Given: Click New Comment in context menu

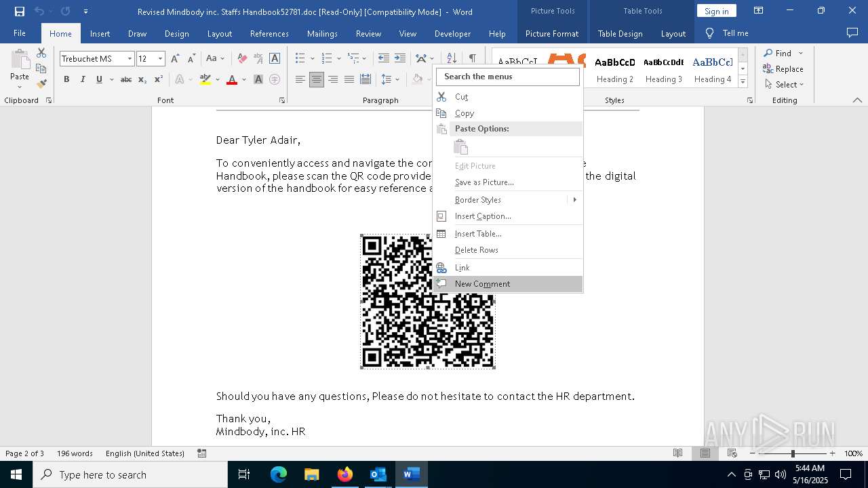Looking at the screenshot, I should click(508, 284).
